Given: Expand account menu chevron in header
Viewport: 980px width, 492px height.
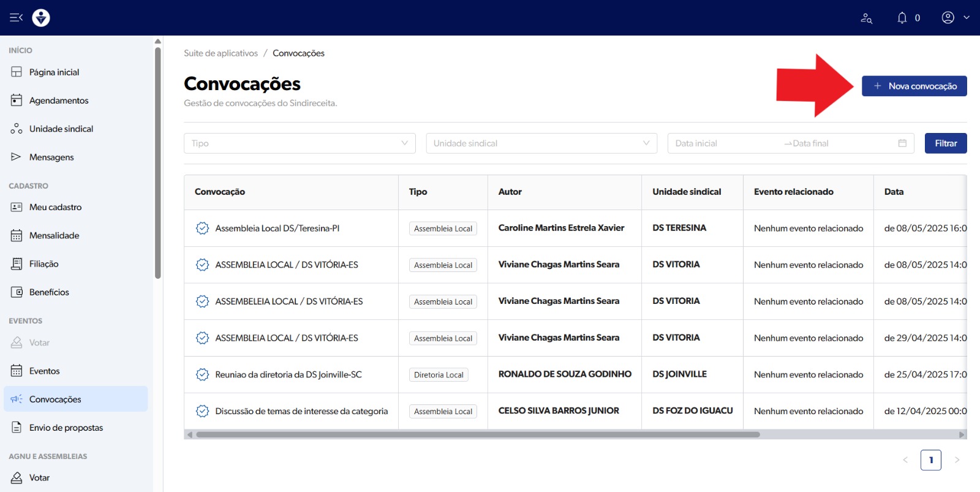Looking at the screenshot, I should point(967,18).
